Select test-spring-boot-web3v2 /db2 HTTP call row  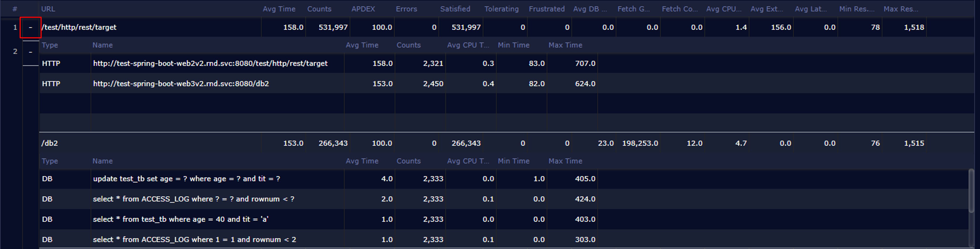pos(181,84)
